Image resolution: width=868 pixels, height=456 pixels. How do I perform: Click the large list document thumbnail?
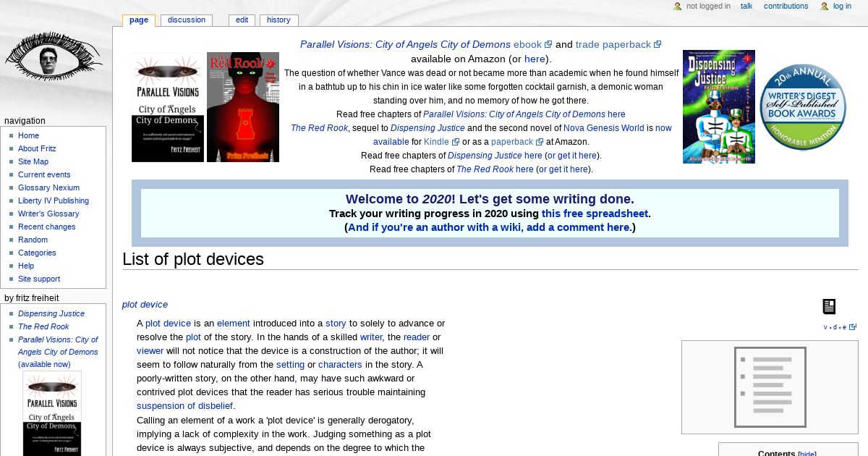(x=770, y=387)
